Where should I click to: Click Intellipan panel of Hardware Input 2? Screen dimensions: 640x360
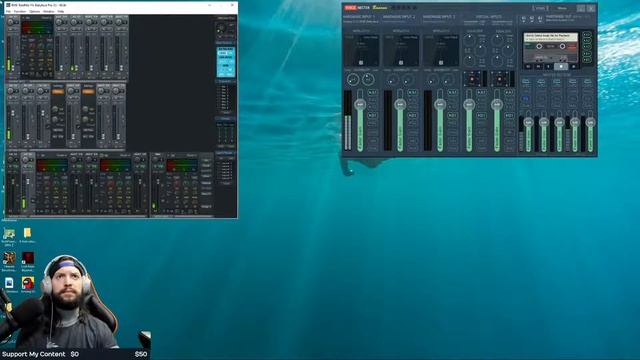pos(401,51)
